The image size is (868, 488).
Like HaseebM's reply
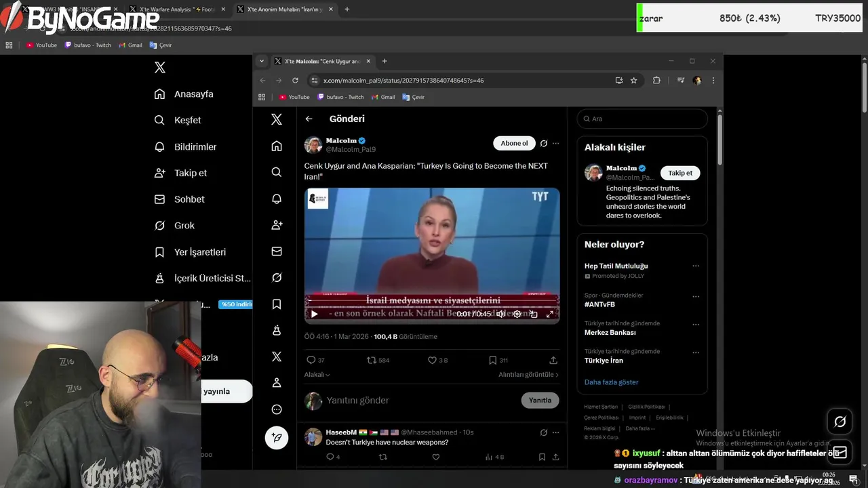[436, 457]
